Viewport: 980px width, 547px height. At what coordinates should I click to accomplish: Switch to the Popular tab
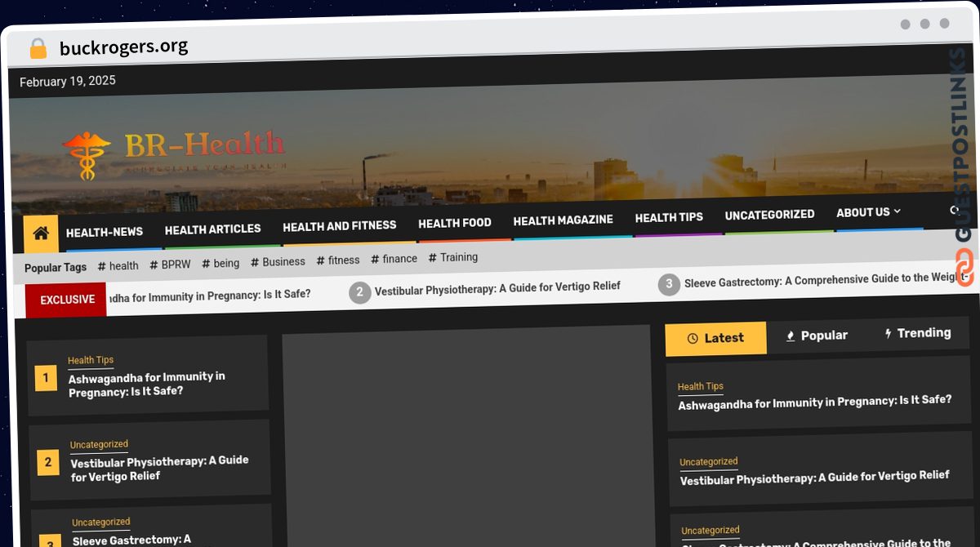click(816, 336)
